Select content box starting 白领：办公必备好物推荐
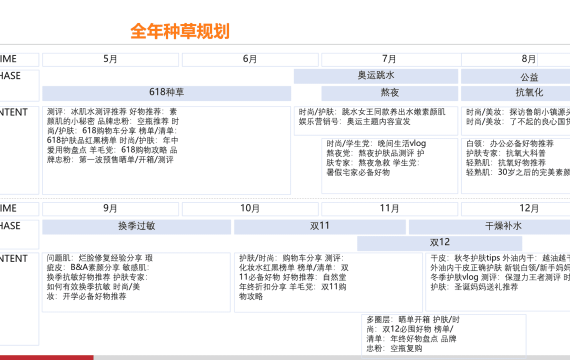 click(x=515, y=166)
